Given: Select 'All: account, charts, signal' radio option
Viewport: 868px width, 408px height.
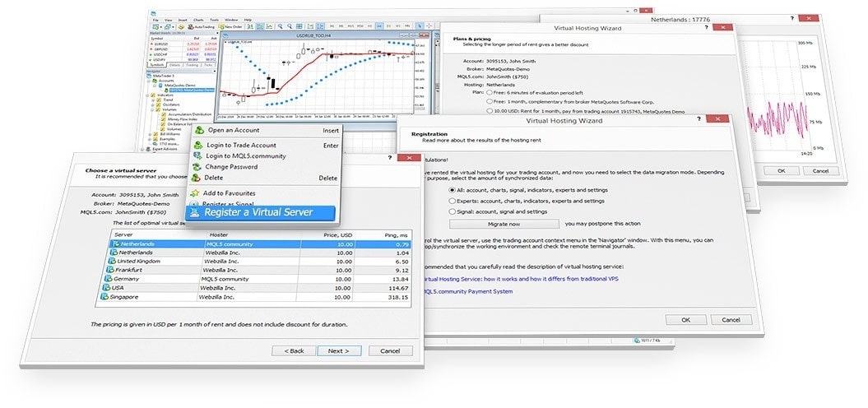Looking at the screenshot, I should coord(453,189).
